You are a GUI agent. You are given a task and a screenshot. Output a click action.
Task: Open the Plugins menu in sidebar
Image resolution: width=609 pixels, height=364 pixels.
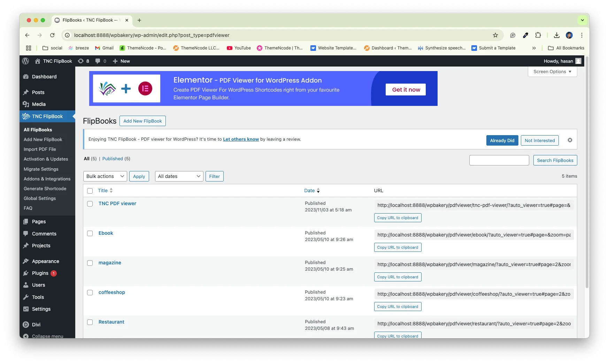40,273
